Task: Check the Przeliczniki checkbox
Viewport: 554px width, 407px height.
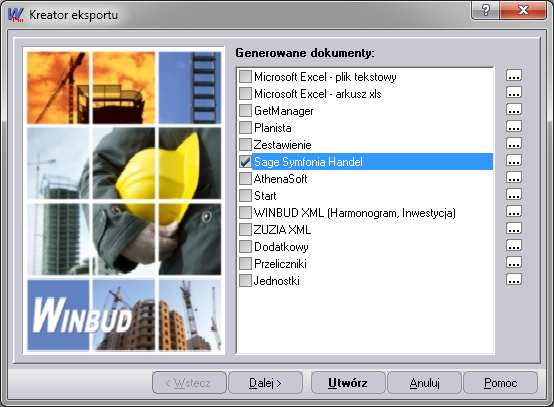Action: [245, 263]
